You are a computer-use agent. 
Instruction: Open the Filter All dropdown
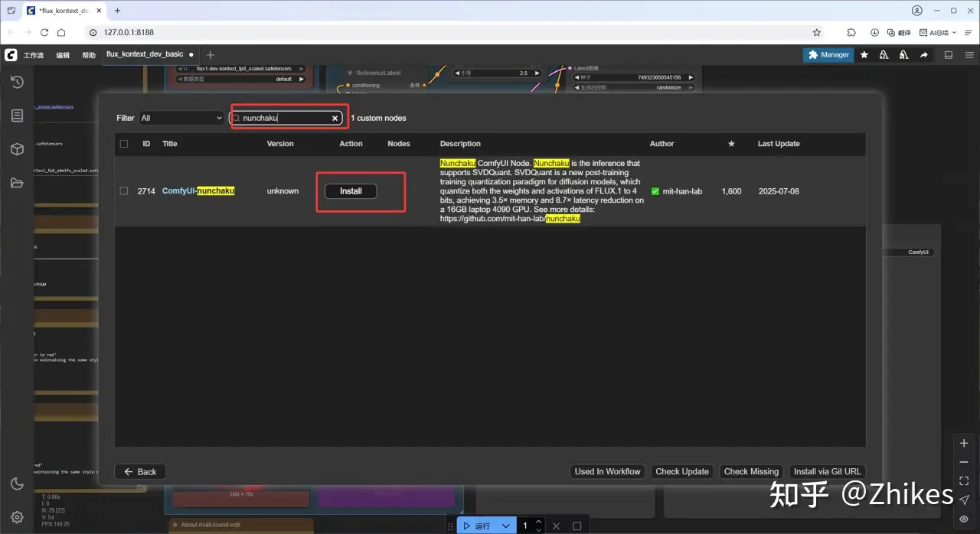point(181,119)
